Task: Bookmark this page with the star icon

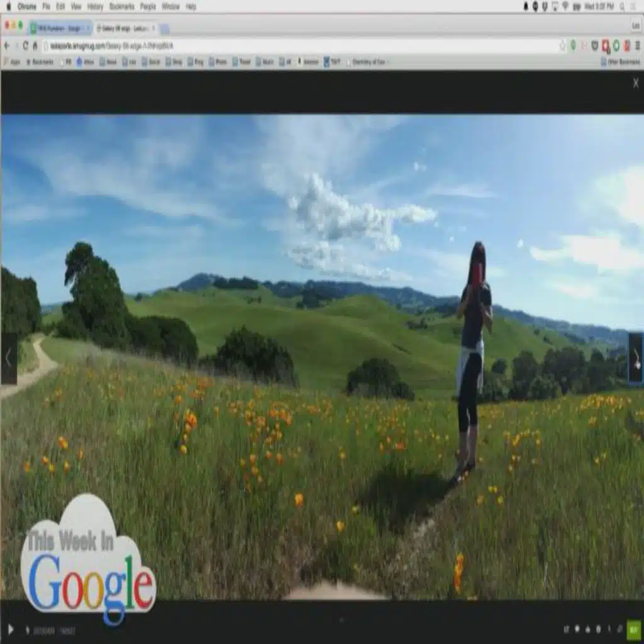Action: pyautogui.click(x=562, y=45)
